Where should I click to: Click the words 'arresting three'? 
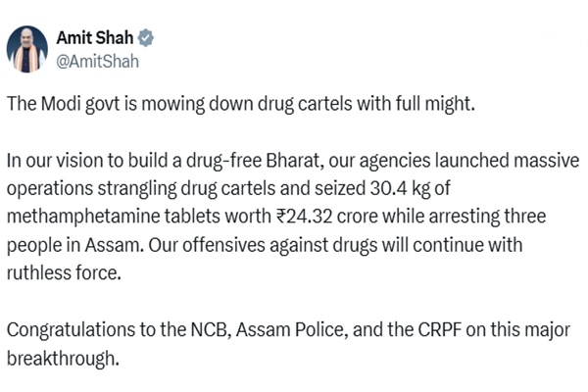tap(487, 218)
